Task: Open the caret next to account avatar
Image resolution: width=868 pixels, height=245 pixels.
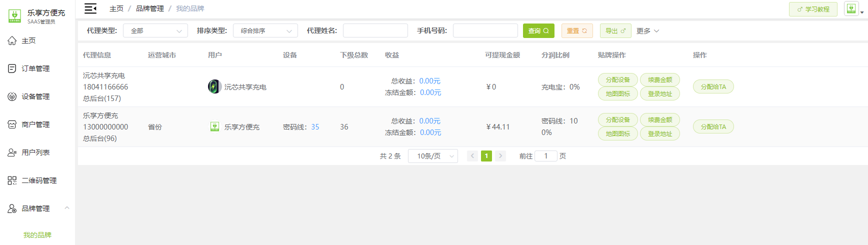Action: [862, 12]
